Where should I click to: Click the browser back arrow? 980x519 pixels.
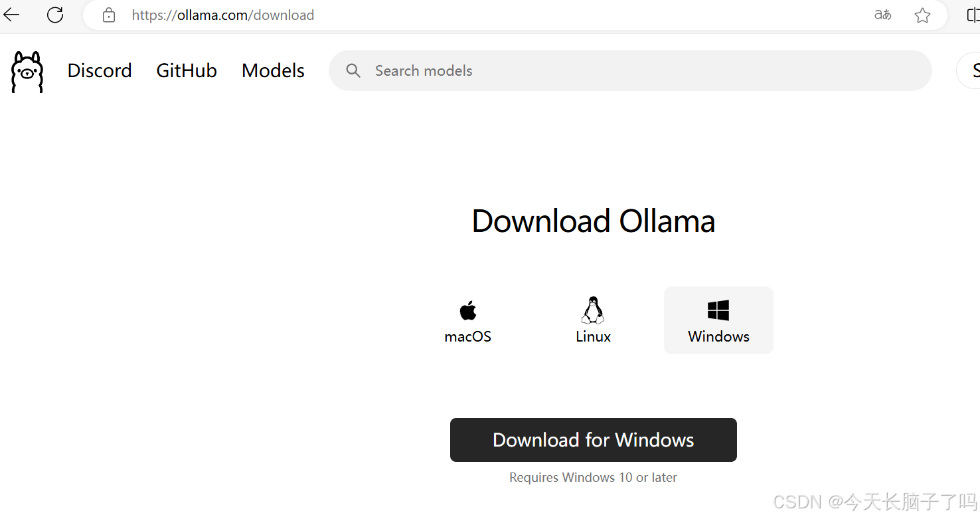tap(11, 15)
